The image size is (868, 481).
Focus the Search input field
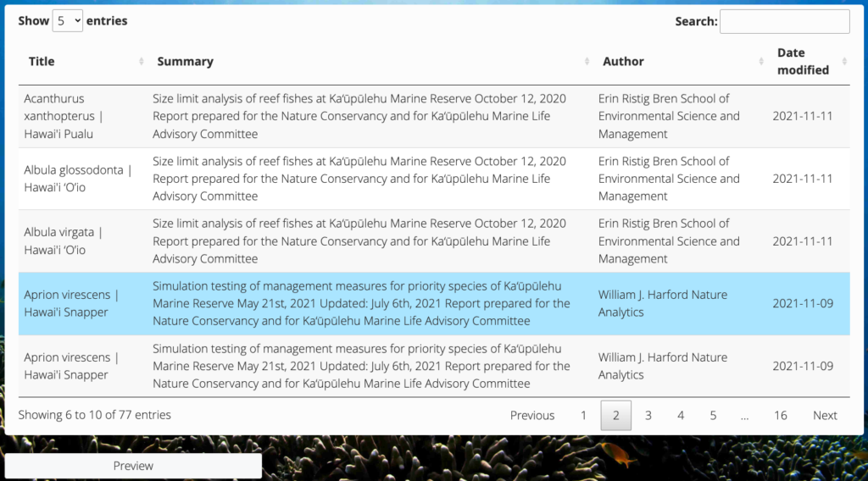(784, 21)
